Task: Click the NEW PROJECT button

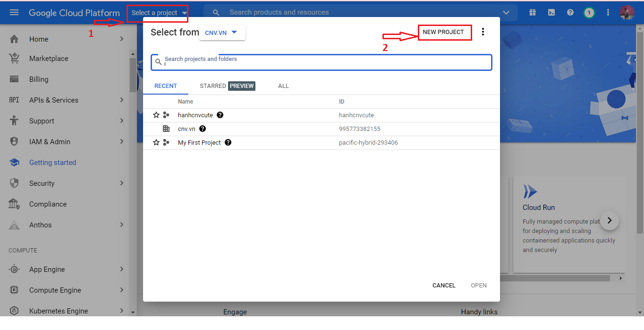Action: [x=443, y=32]
